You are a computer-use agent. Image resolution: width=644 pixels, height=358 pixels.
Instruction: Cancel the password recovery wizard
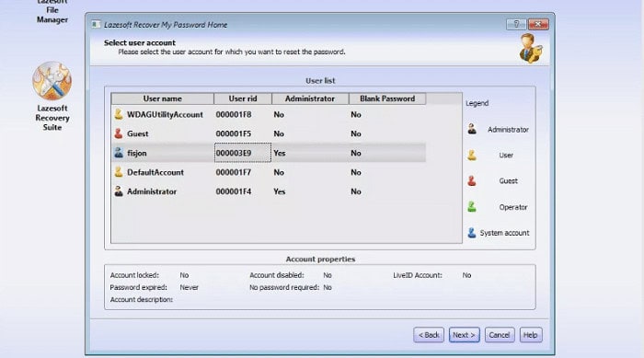(500, 335)
